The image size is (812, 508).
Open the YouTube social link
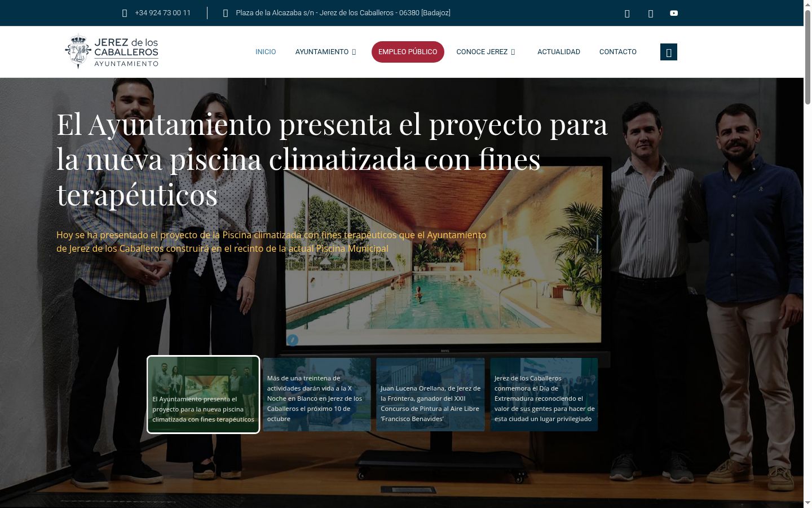674,13
